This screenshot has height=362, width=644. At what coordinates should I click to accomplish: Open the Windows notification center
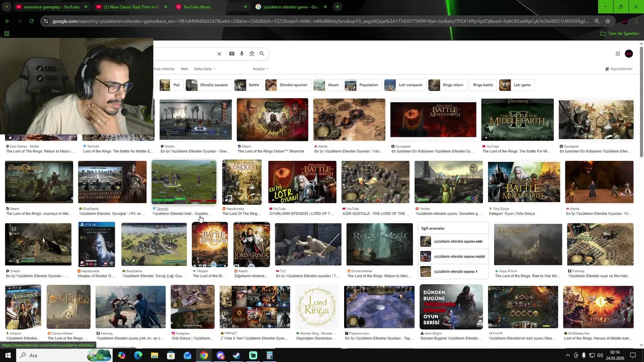pos(633,355)
